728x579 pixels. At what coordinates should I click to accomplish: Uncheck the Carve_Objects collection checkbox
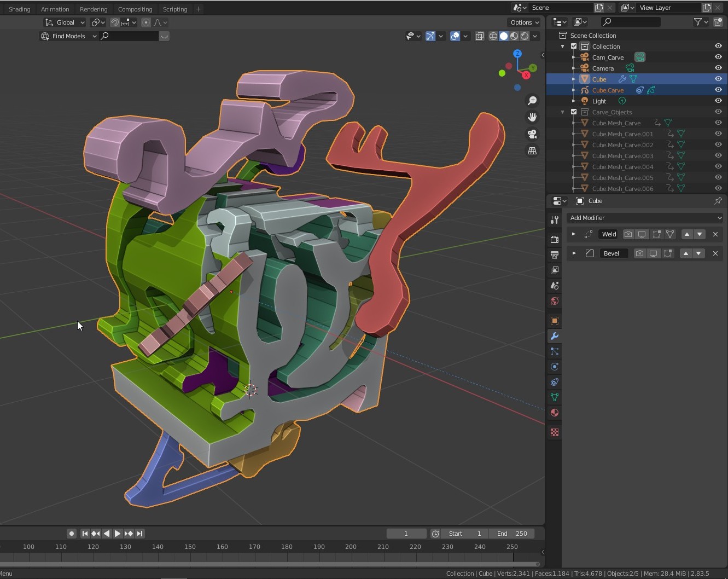tap(574, 112)
